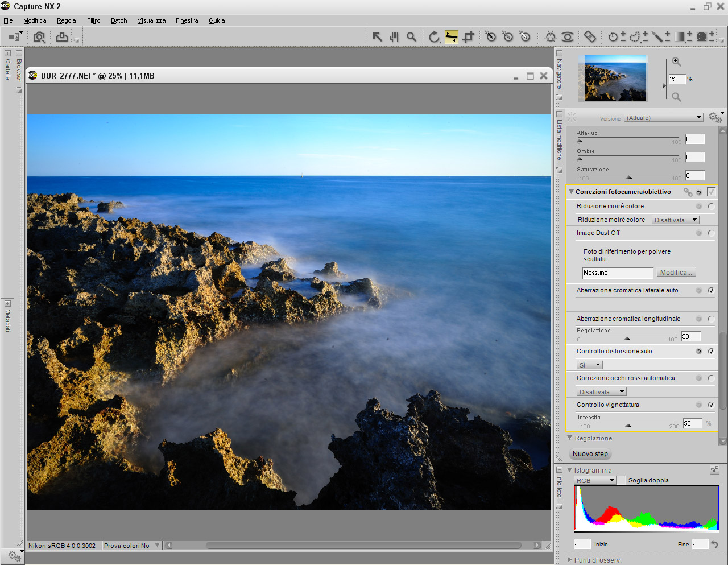This screenshot has height=565, width=728.
Task: Activate the Straighten tool
Action: (x=451, y=37)
